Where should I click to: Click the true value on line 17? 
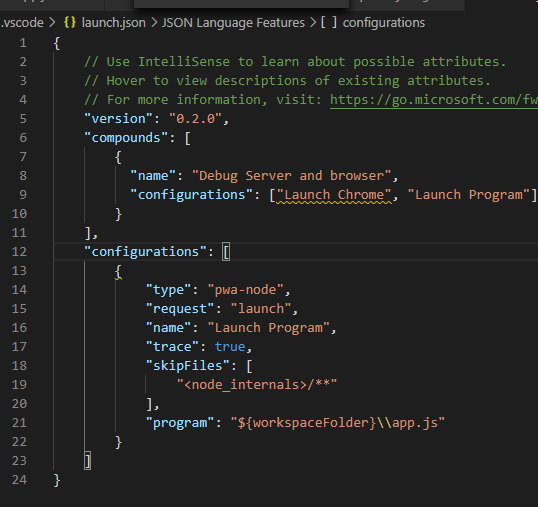pyautogui.click(x=230, y=347)
